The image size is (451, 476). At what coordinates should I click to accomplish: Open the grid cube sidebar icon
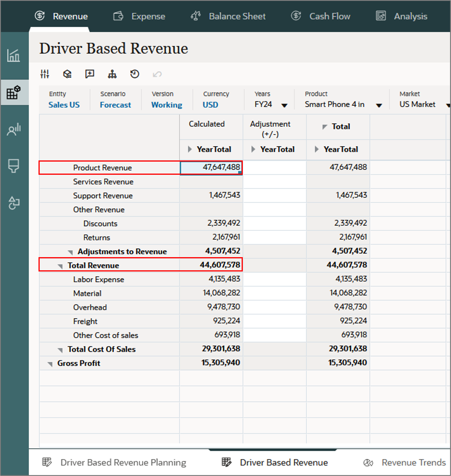[x=14, y=92]
